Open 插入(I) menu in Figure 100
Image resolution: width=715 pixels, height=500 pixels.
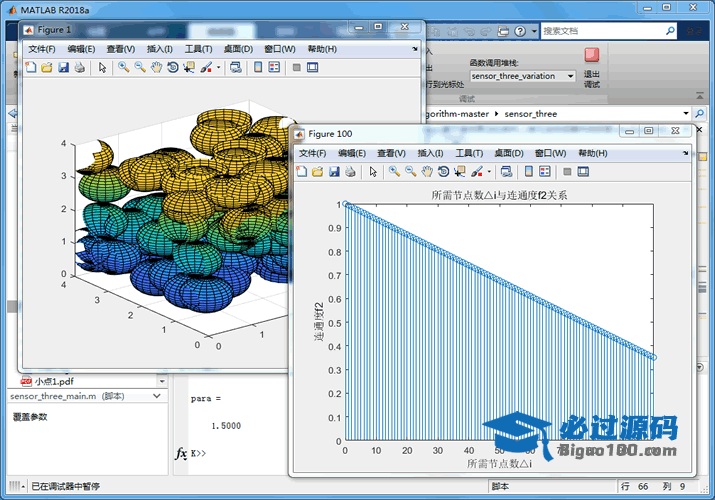coord(430,154)
